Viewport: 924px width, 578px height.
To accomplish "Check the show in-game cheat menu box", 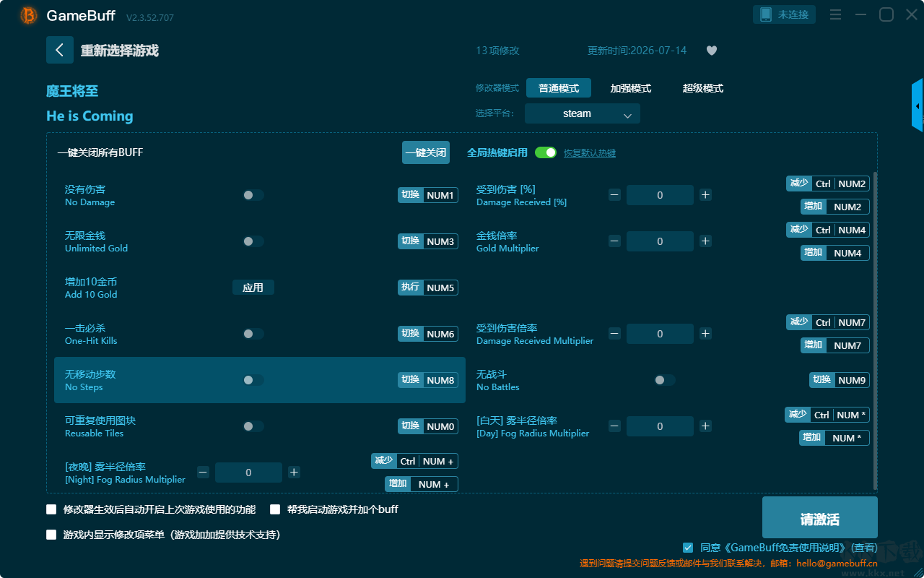I will tap(51, 535).
